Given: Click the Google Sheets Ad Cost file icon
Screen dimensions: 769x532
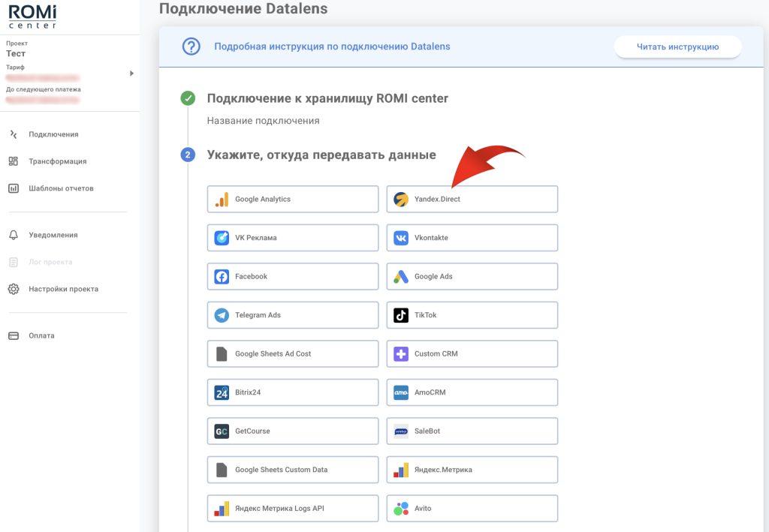Looking at the screenshot, I should (222, 354).
